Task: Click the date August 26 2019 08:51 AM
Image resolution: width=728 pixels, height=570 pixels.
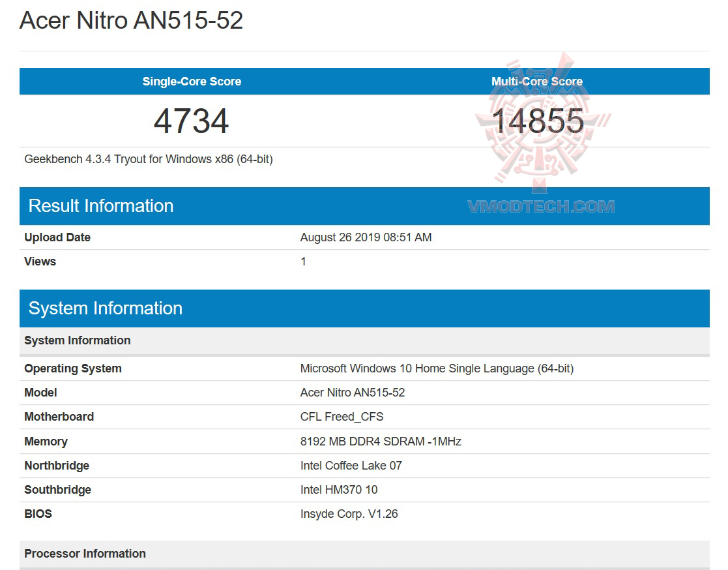Action: 366,237
